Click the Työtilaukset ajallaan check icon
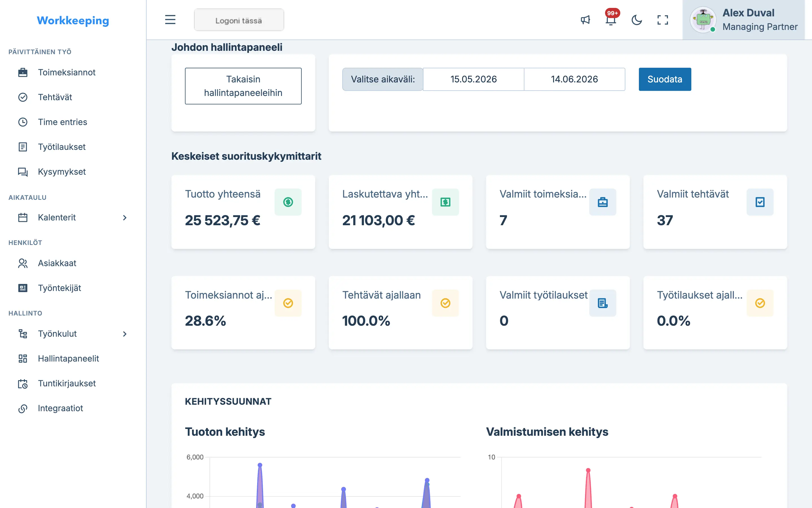The height and width of the screenshot is (508, 812). tap(760, 303)
